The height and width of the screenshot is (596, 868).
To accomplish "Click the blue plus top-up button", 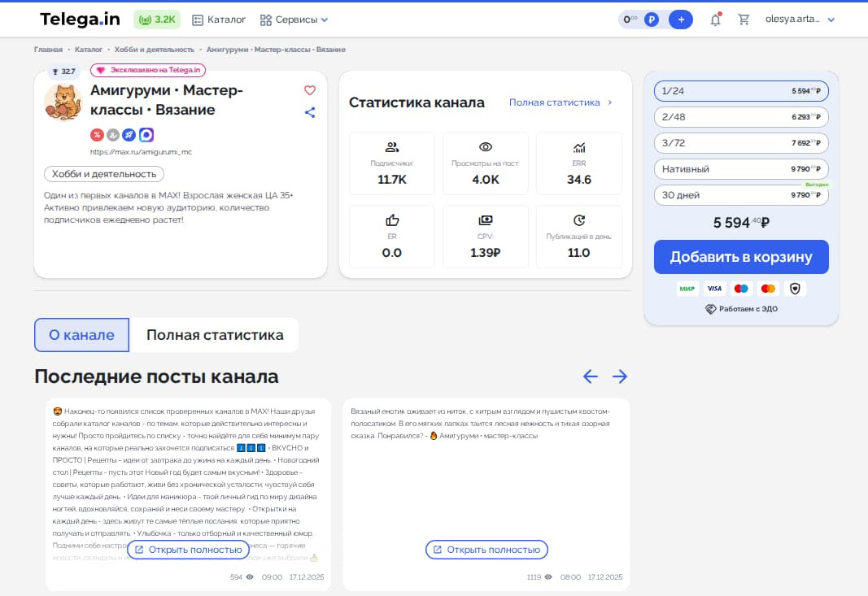I will (680, 20).
